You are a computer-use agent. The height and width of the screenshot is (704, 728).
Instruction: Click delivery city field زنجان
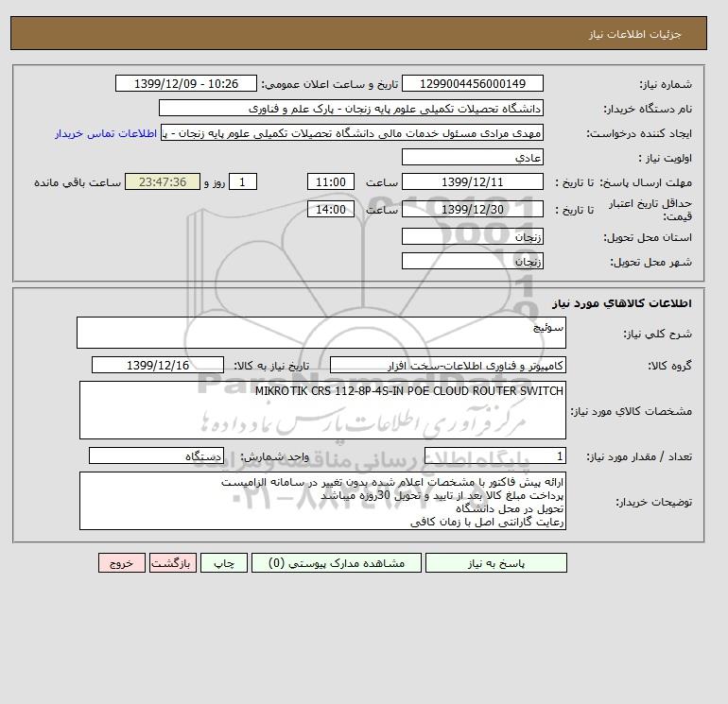pos(472,261)
